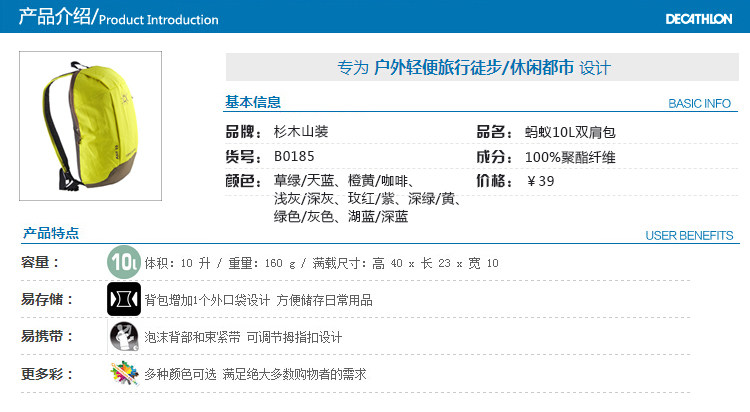This screenshot has height=412, width=750.
Task: Click the 基本信息 section heading
Action: pyautogui.click(x=253, y=102)
